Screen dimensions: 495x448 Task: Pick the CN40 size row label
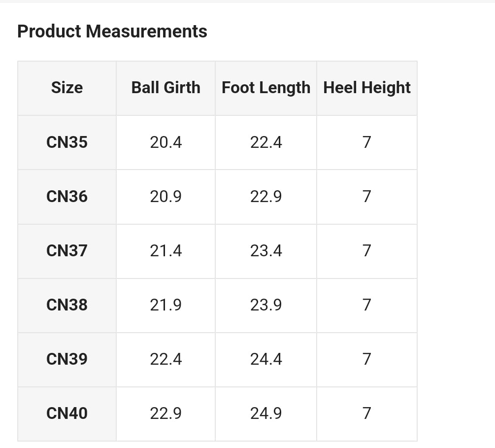click(67, 414)
